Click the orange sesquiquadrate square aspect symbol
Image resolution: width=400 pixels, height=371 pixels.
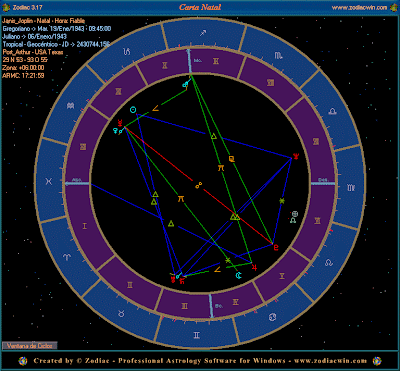tap(232, 159)
